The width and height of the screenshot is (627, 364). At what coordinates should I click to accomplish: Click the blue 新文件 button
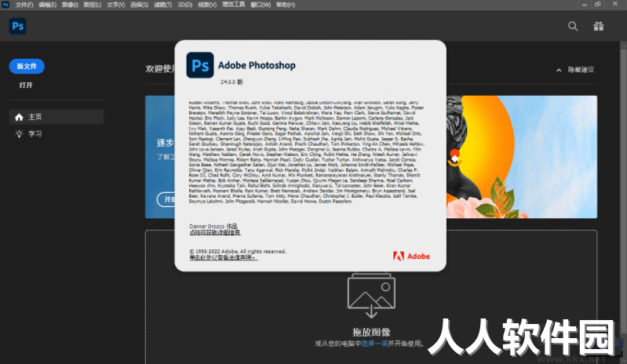click(x=27, y=67)
